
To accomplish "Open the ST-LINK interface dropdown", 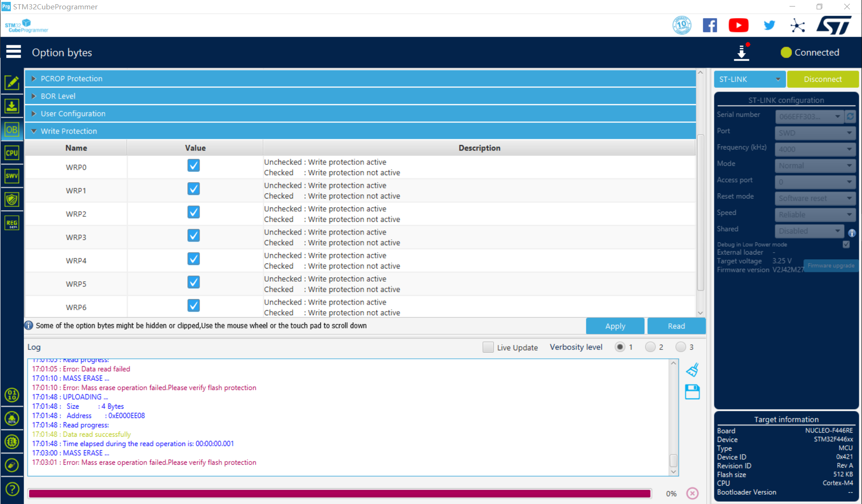I will (x=749, y=79).
